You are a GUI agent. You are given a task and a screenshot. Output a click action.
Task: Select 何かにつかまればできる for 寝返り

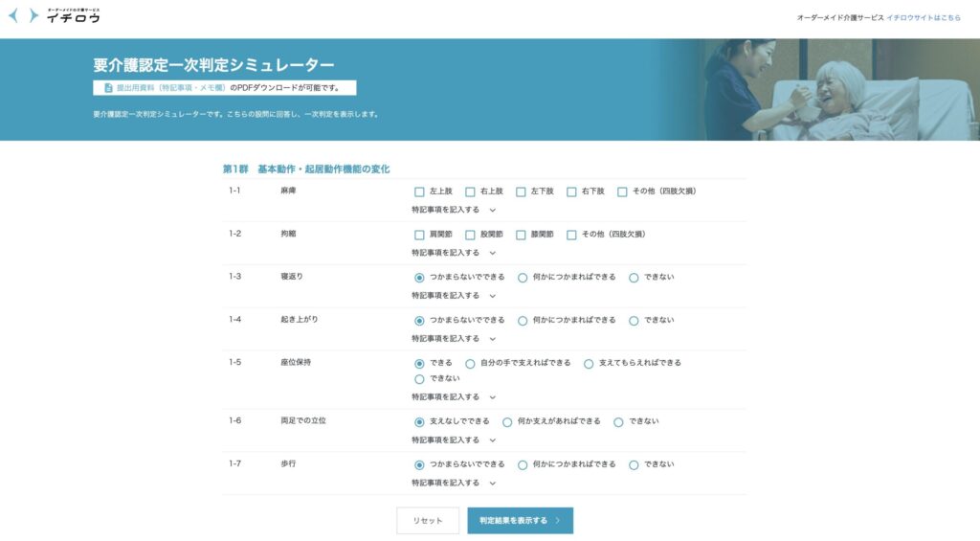point(523,278)
